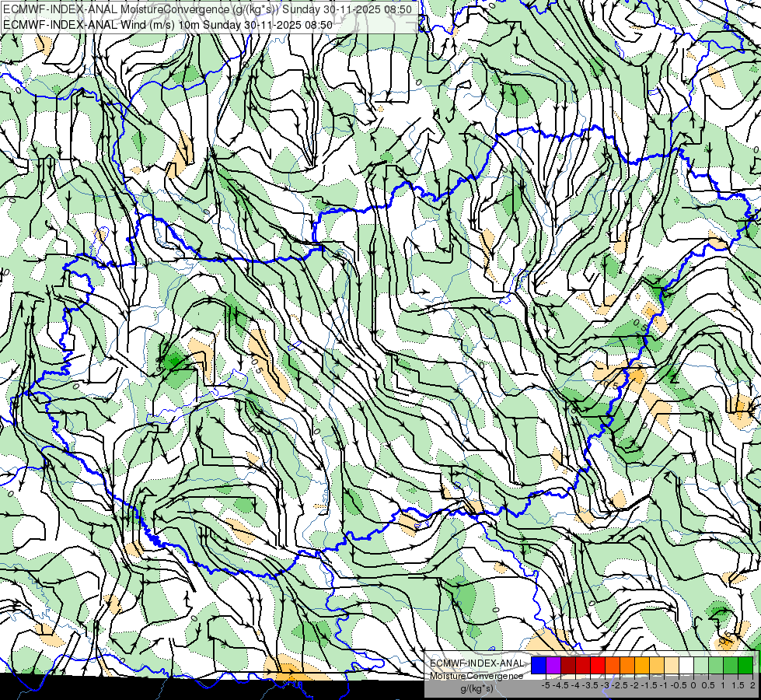Viewport: 761px width, 700px height.
Task: Click the -3 value on legend scale
Action: pyautogui.click(x=606, y=685)
